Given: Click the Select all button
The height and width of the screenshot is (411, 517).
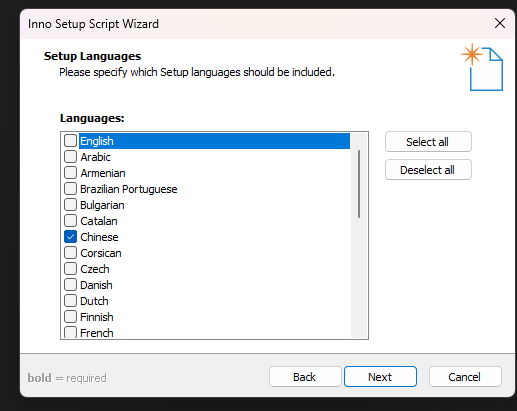Looking at the screenshot, I should pyautogui.click(x=428, y=142).
